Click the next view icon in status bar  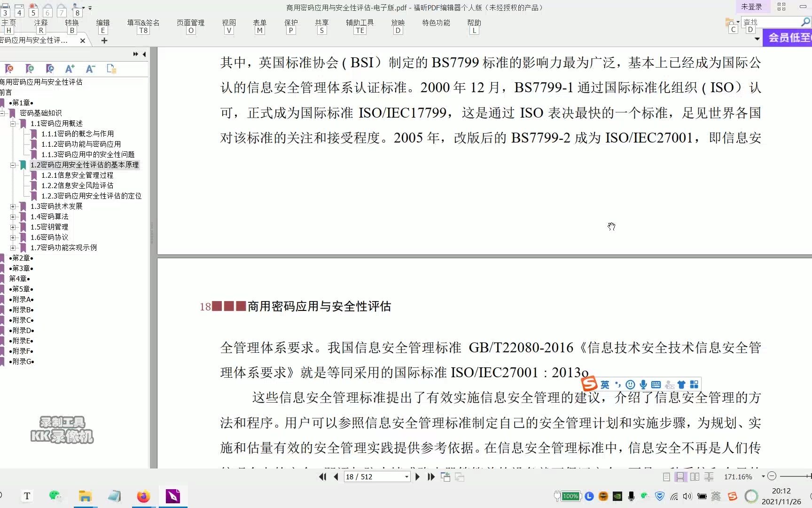460,477
